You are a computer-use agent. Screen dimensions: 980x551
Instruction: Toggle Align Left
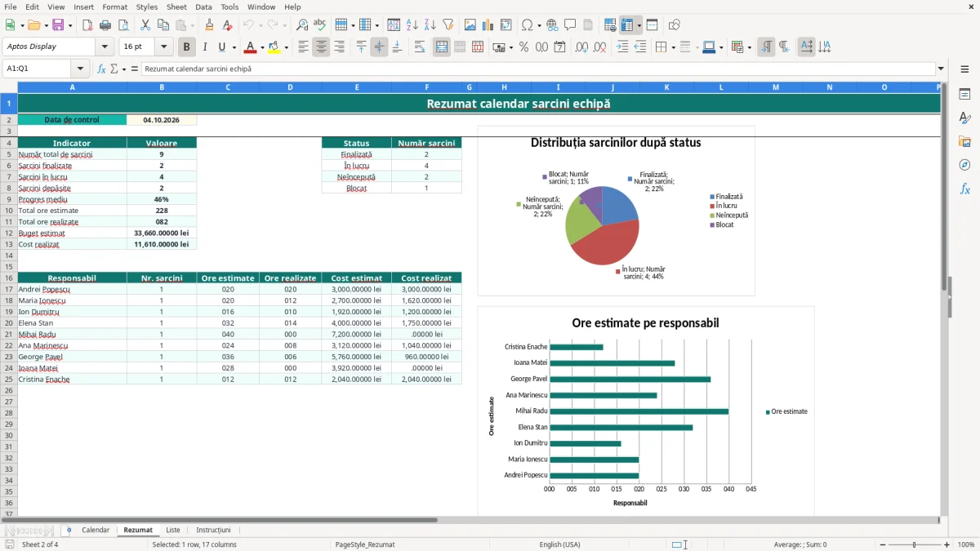[304, 47]
